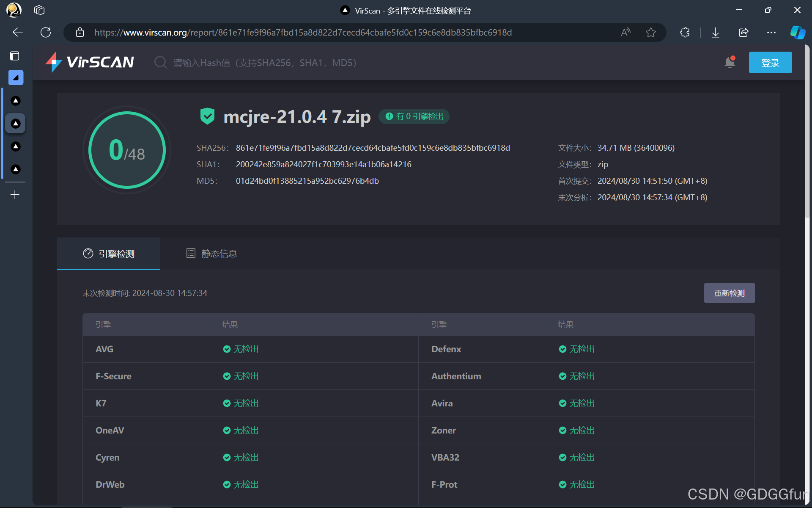The width and height of the screenshot is (812, 508).
Task: Add page to favorites with star icon
Action: tap(651, 33)
